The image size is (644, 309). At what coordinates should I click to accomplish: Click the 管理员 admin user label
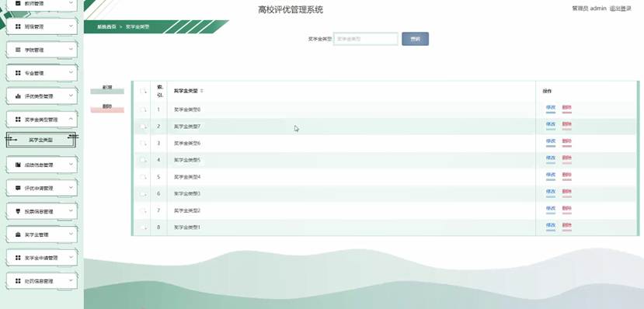tap(589, 9)
